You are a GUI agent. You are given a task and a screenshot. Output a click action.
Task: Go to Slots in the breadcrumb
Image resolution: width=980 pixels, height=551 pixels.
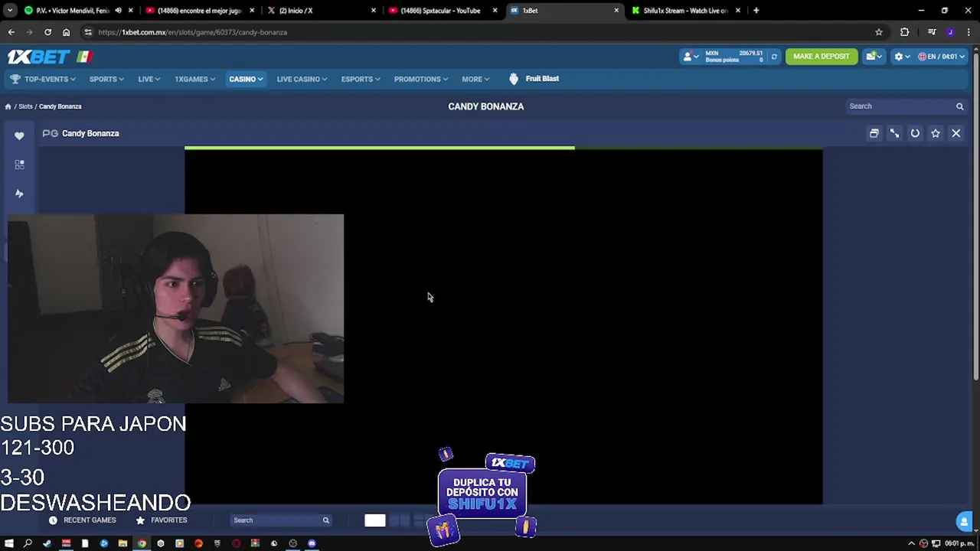click(x=25, y=106)
